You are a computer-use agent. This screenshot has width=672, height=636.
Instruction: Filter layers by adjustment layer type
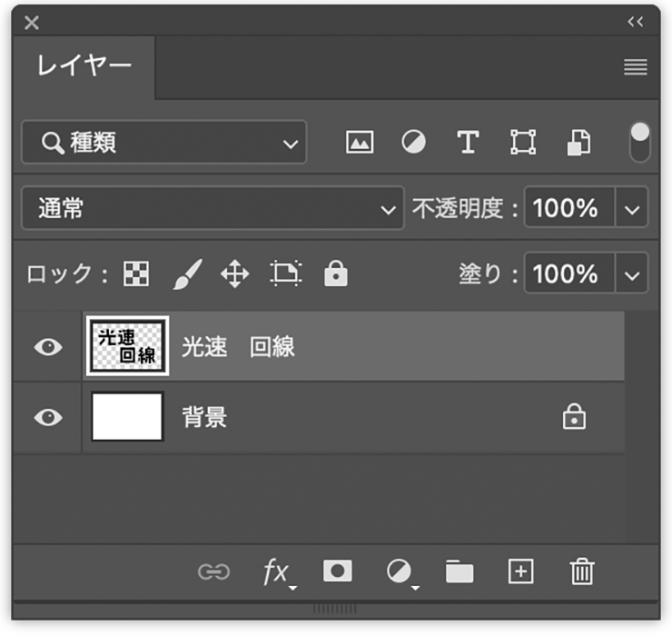(414, 143)
